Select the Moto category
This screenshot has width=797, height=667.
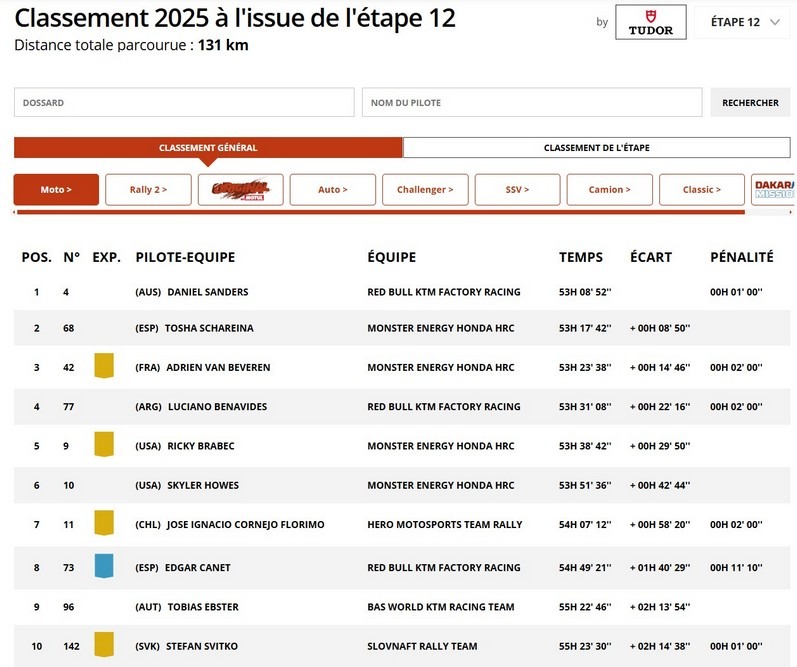point(56,190)
